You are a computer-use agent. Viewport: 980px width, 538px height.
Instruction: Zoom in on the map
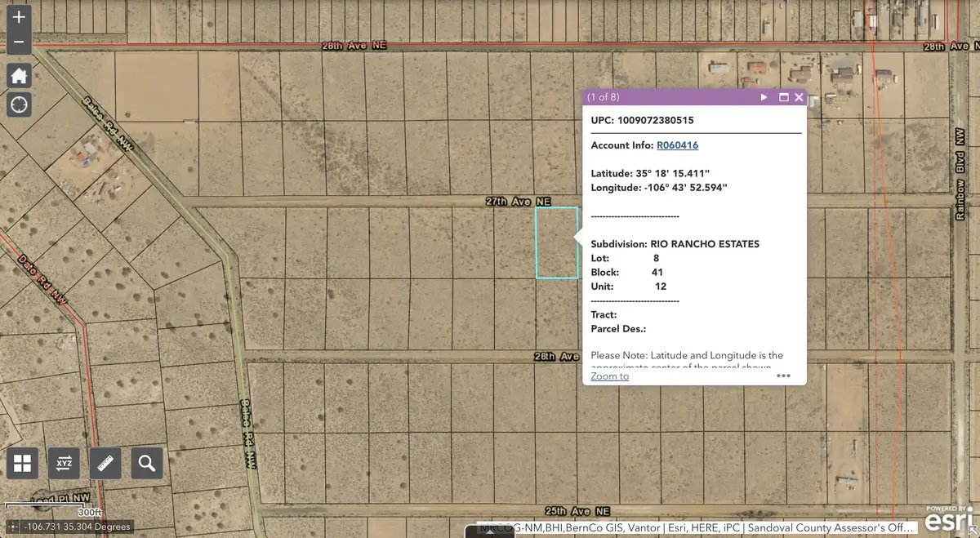[20, 16]
